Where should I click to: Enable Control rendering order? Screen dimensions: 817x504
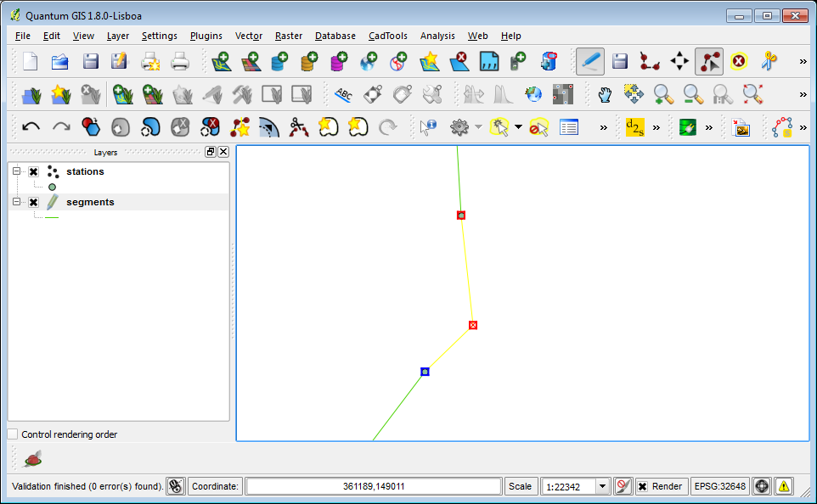[13, 434]
